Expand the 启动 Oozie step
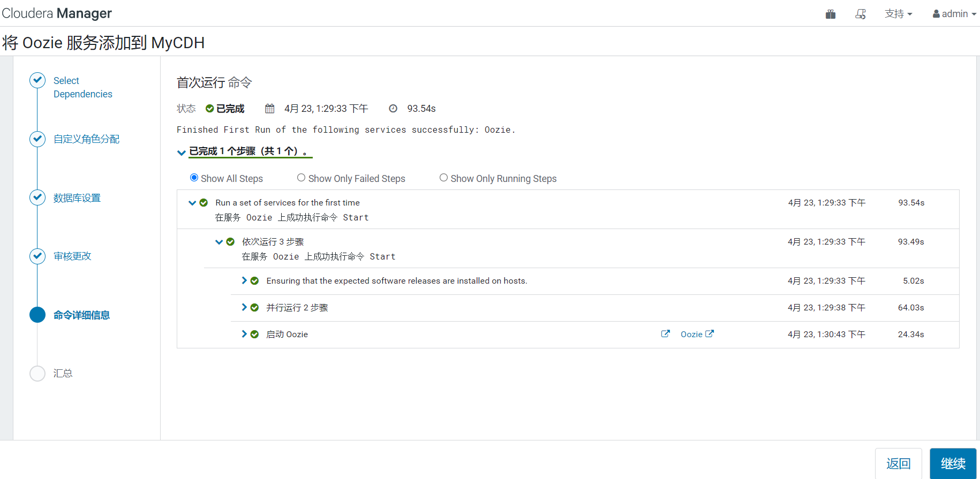The width and height of the screenshot is (980, 479). click(x=244, y=334)
